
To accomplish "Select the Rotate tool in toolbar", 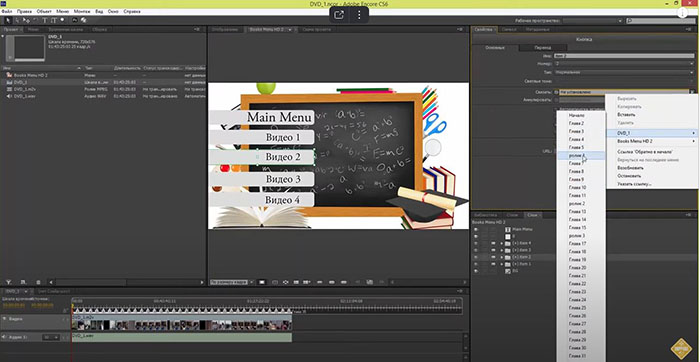I will click(x=35, y=20).
